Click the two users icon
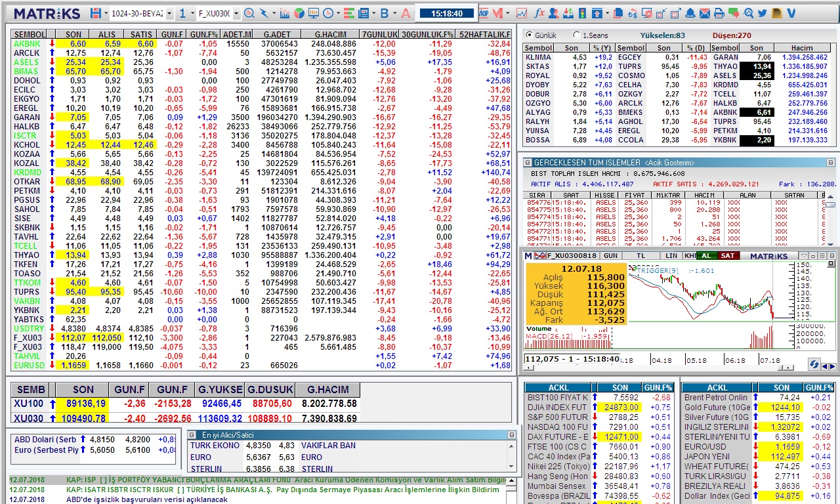 554,13
